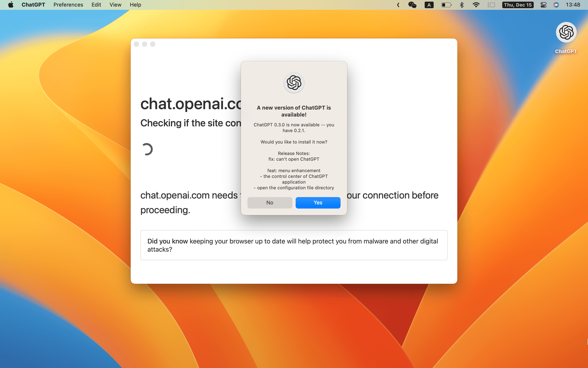Click the 'Did you know' browser tip box

click(x=294, y=245)
